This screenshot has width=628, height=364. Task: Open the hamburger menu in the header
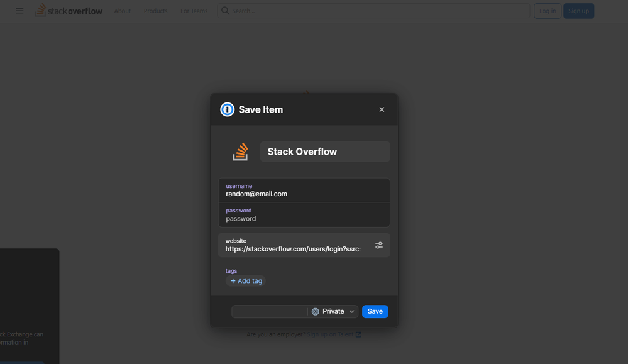(x=19, y=11)
